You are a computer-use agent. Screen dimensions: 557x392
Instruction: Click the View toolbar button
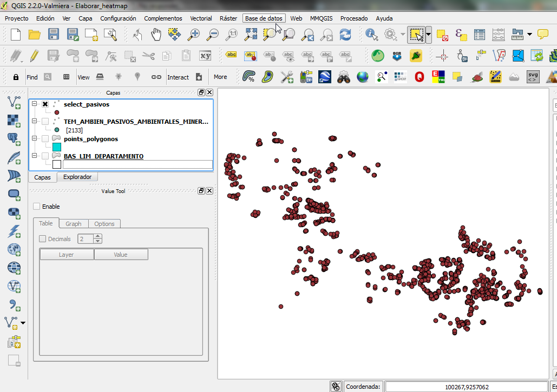pyautogui.click(x=83, y=77)
